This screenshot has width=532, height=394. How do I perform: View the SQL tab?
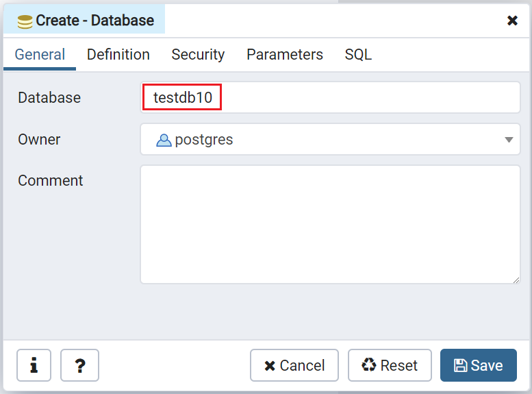pyautogui.click(x=358, y=55)
